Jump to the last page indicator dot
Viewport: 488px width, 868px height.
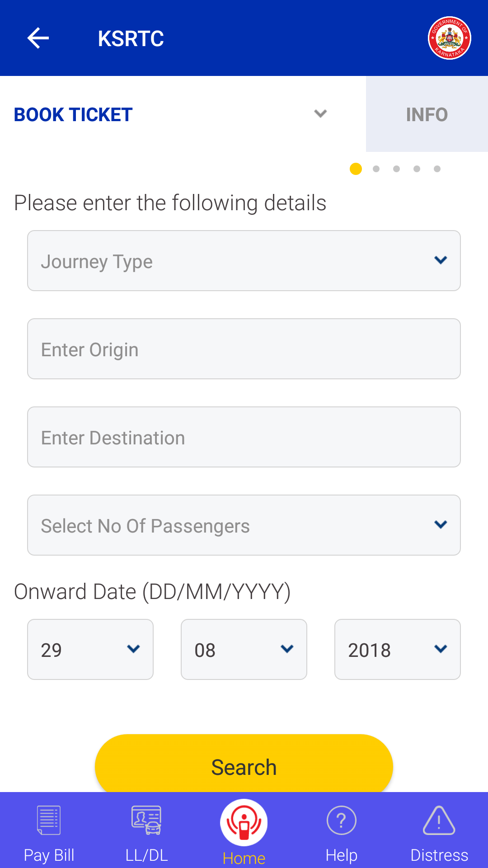click(x=437, y=169)
